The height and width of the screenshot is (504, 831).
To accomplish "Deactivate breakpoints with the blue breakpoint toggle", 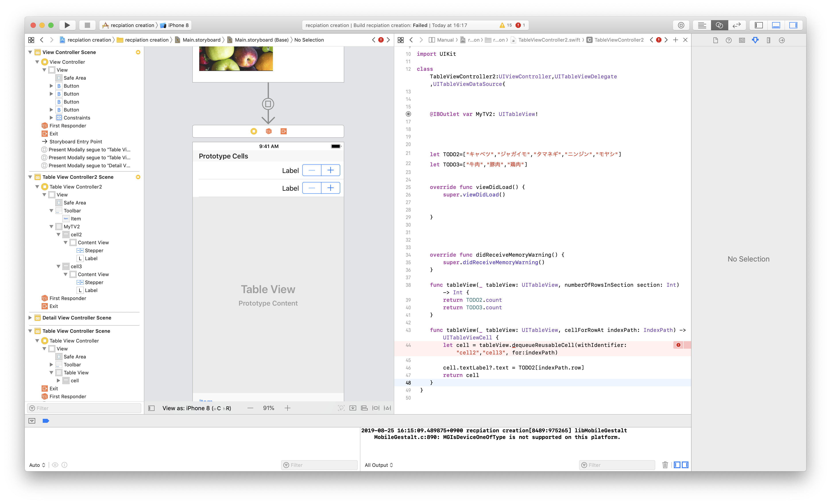I will tap(46, 421).
